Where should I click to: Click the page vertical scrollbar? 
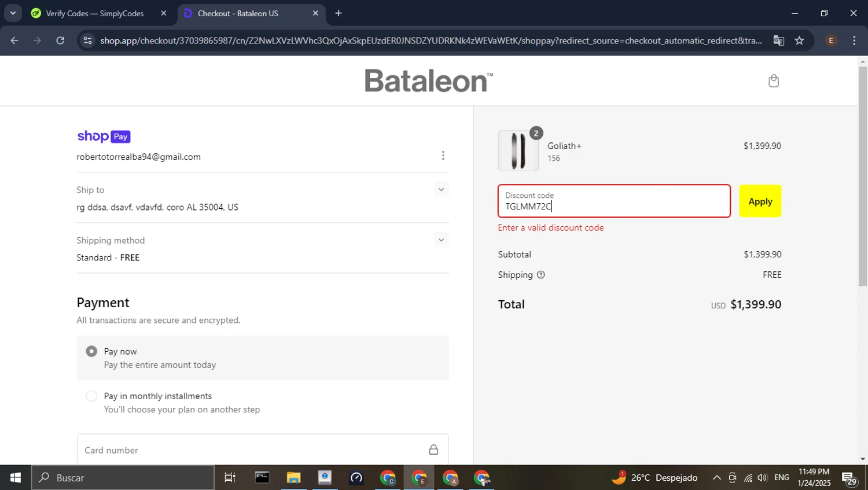pyautogui.click(x=863, y=176)
